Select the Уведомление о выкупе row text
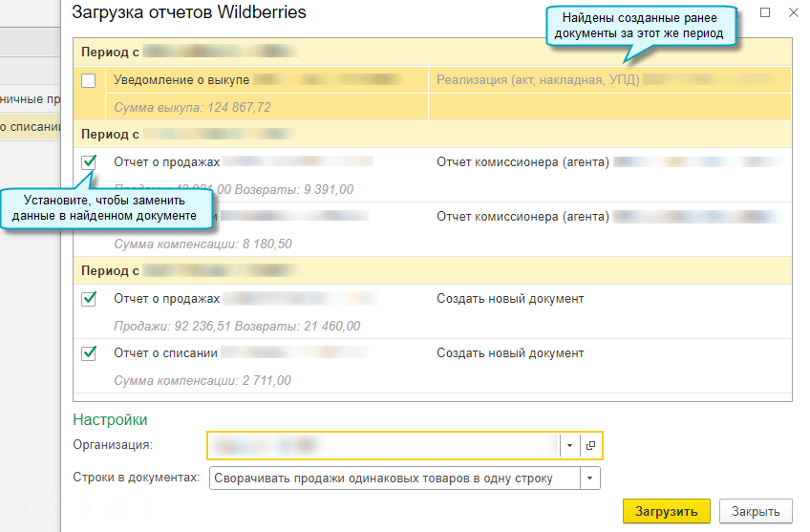 click(181, 80)
